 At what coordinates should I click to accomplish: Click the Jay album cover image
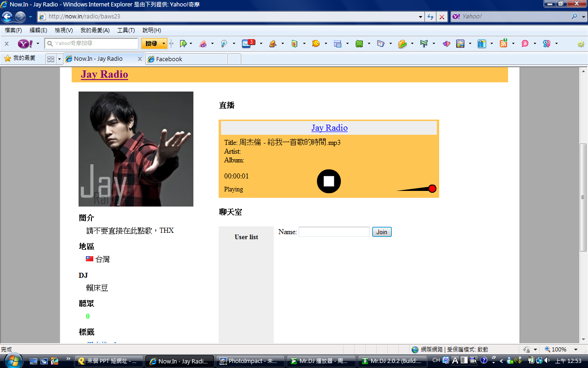pos(136,149)
